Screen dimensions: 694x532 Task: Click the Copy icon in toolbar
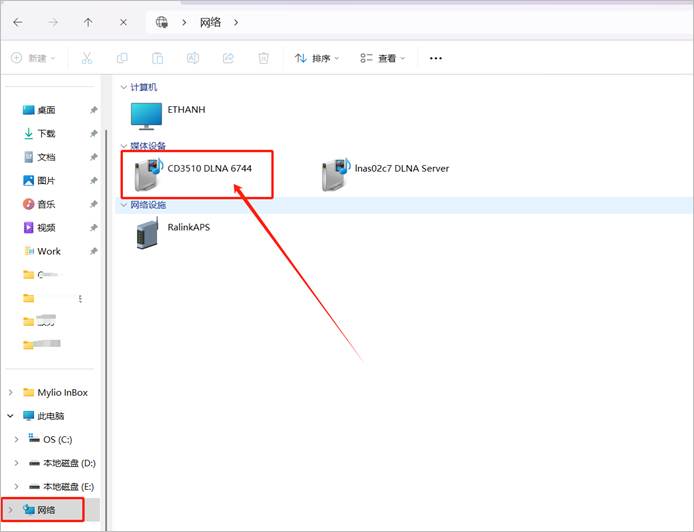pos(122,58)
